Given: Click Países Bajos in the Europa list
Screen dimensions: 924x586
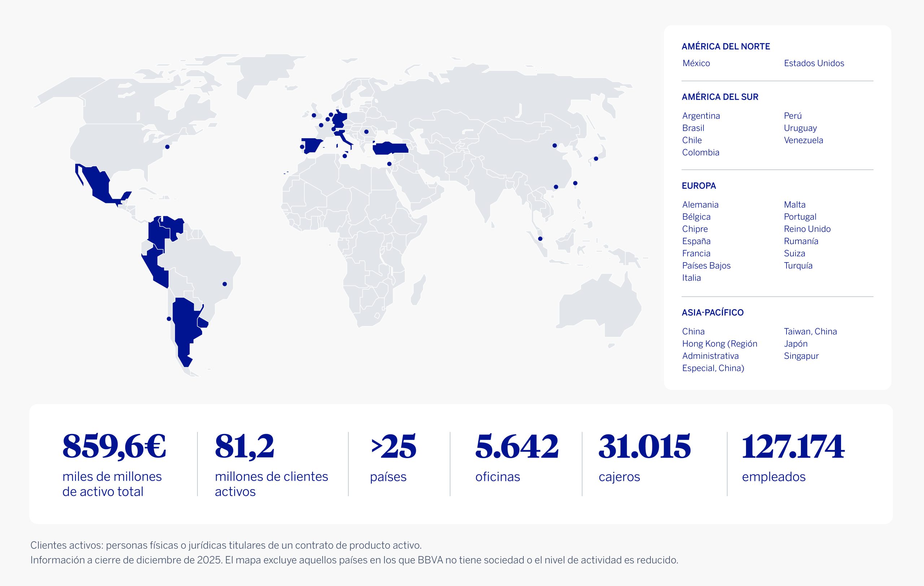Looking at the screenshot, I should (706, 266).
